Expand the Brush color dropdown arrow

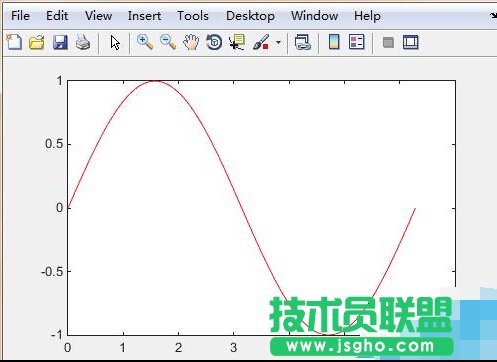pyautogui.click(x=278, y=42)
